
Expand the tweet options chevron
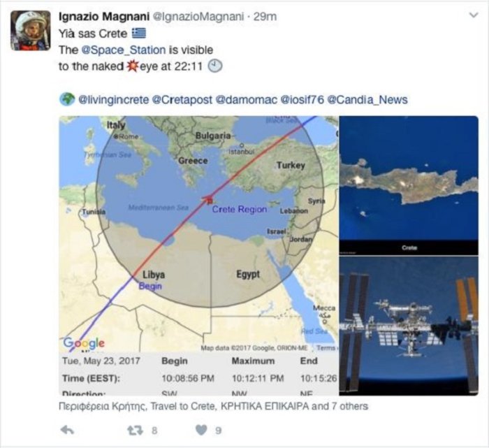pyautogui.click(x=474, y=15)
